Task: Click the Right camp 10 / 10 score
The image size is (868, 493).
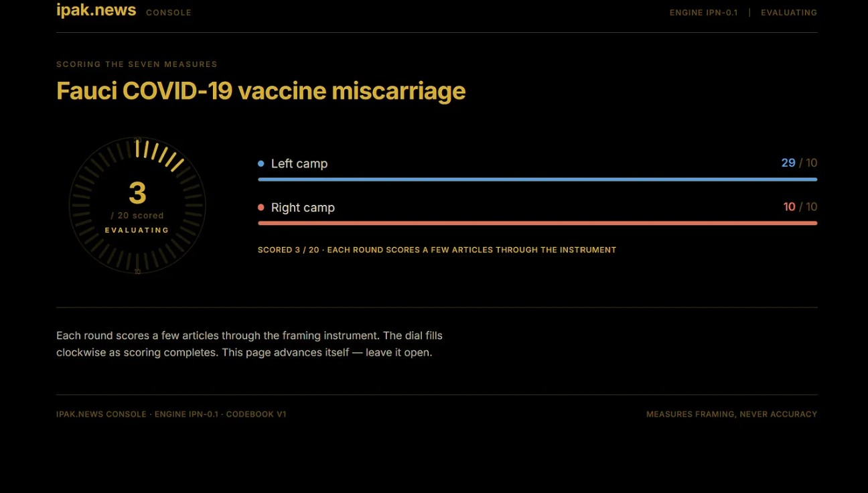Action: coord(800,207)
